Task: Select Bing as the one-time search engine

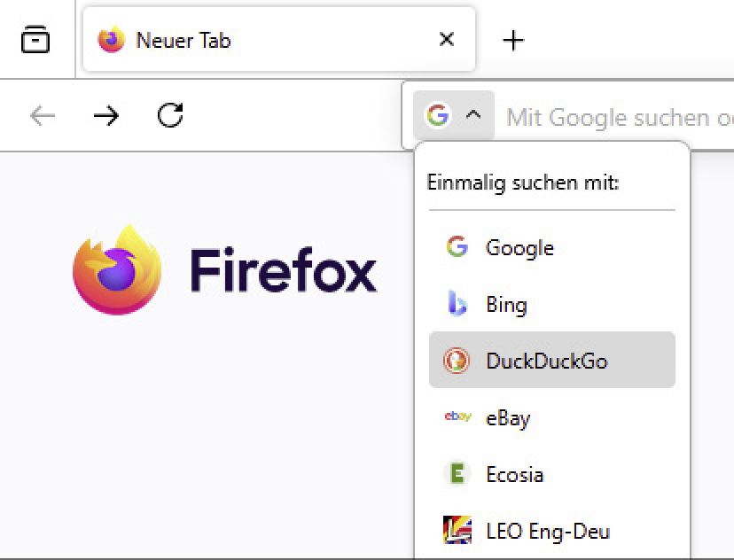Action: coord(506,304)
